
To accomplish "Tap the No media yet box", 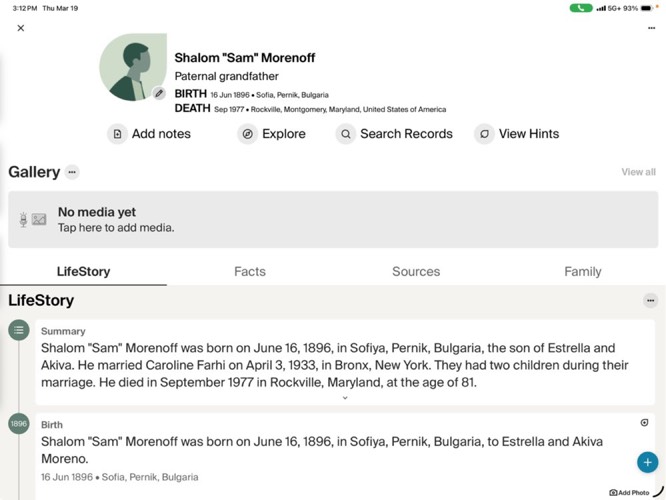I will coord(331,219).
